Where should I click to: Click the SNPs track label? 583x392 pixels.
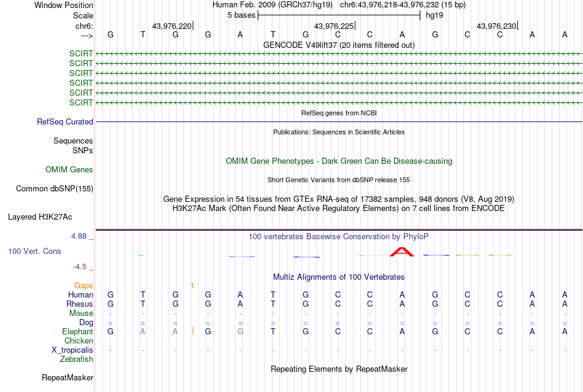pyautogui.click(x=83, y=150)
